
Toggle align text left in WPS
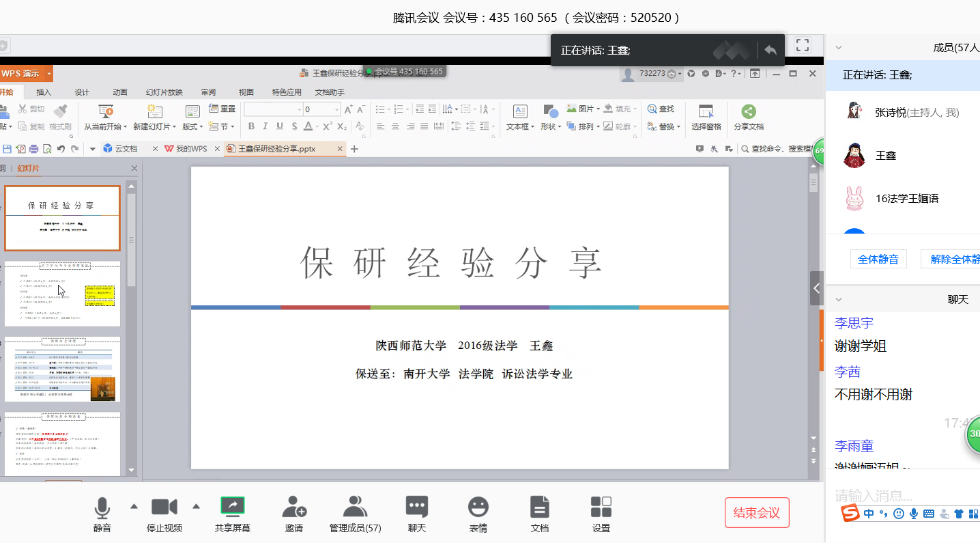[380, 126]
